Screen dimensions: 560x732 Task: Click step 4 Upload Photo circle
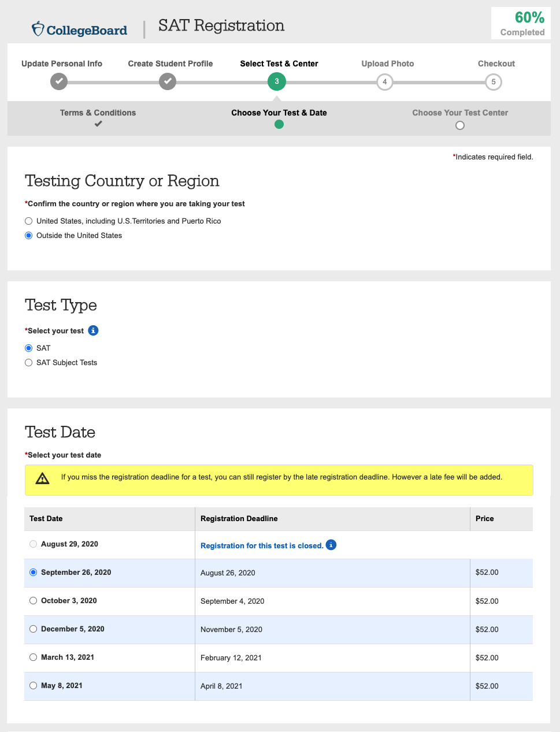click(385, 82)
